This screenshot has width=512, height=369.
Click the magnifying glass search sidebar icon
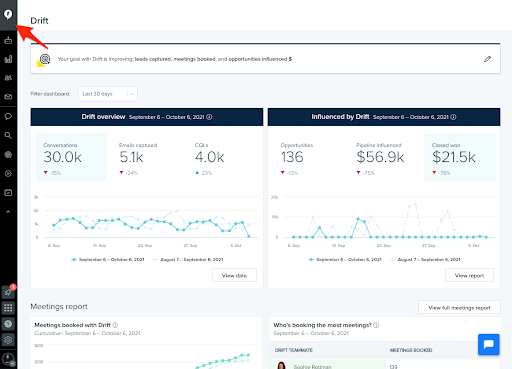[8, 135]
